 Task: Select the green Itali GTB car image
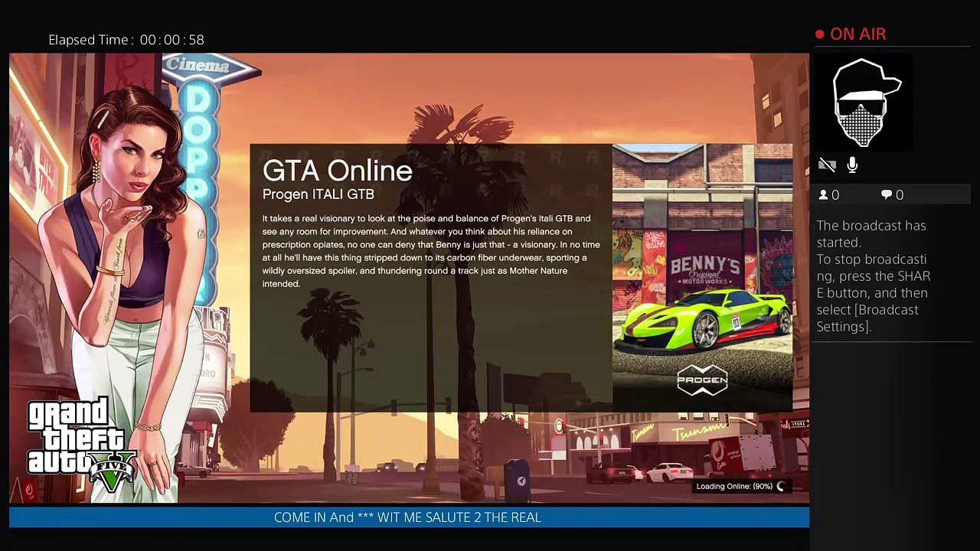coord(704,321)
